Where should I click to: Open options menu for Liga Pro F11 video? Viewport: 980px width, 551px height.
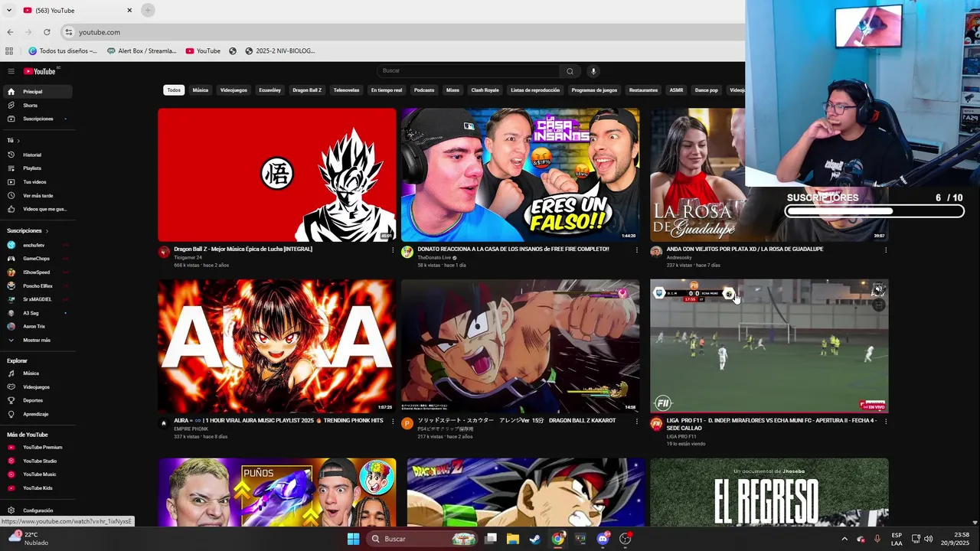[886, 421]
